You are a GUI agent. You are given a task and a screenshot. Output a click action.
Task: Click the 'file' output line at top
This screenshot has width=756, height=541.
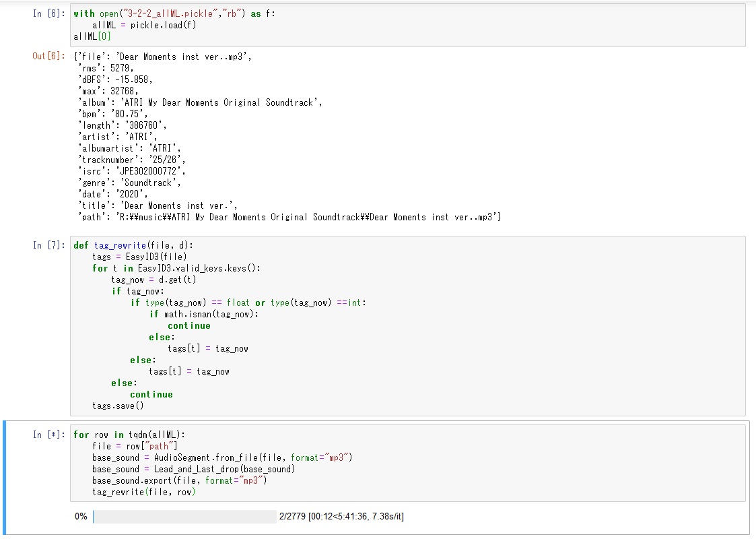pos(162,57)
